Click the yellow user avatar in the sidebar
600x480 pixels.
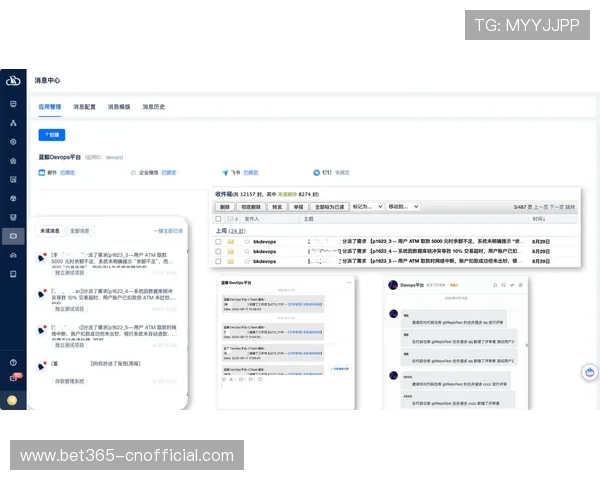(12, 400)
